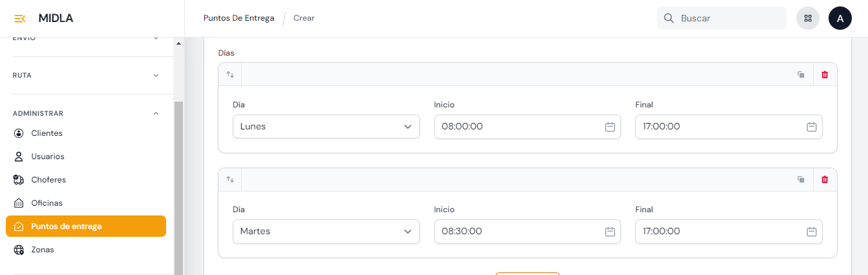Focus the Buscar search field
This screenshot has height=275, width=868.
tap(729, 18)
